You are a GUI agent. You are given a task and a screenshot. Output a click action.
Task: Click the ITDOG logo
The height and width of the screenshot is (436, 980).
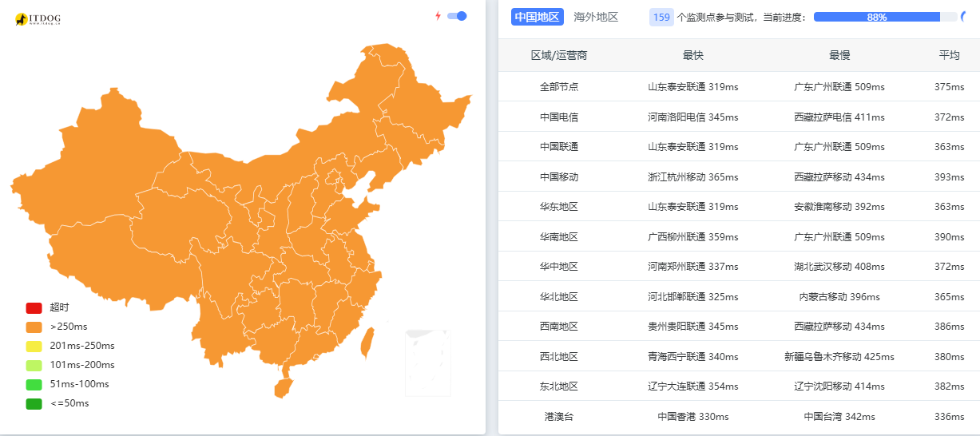tap(38, 19)
